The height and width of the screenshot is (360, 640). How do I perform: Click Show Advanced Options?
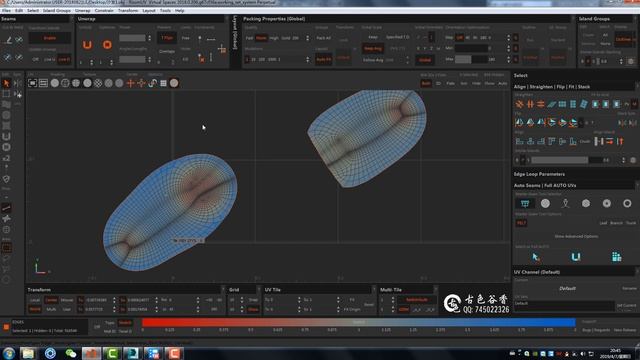pos(576,236)
